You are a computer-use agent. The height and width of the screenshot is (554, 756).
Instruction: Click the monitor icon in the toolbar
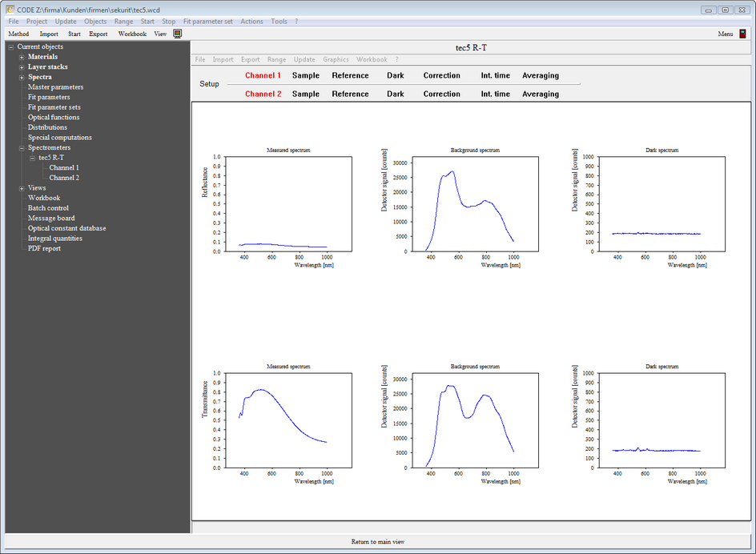178,34
